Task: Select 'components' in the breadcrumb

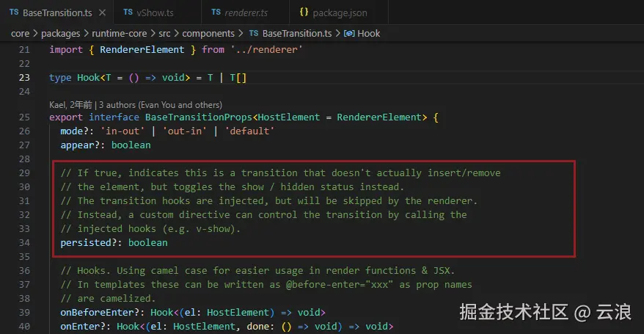Action: pyautogui.click(x=208, y=33)
